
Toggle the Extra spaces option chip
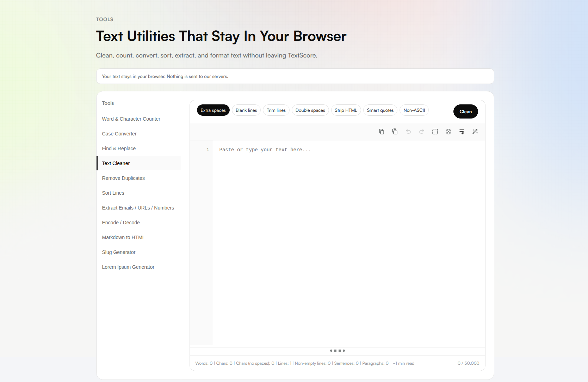pyautogui.click(x=213, y=110)
